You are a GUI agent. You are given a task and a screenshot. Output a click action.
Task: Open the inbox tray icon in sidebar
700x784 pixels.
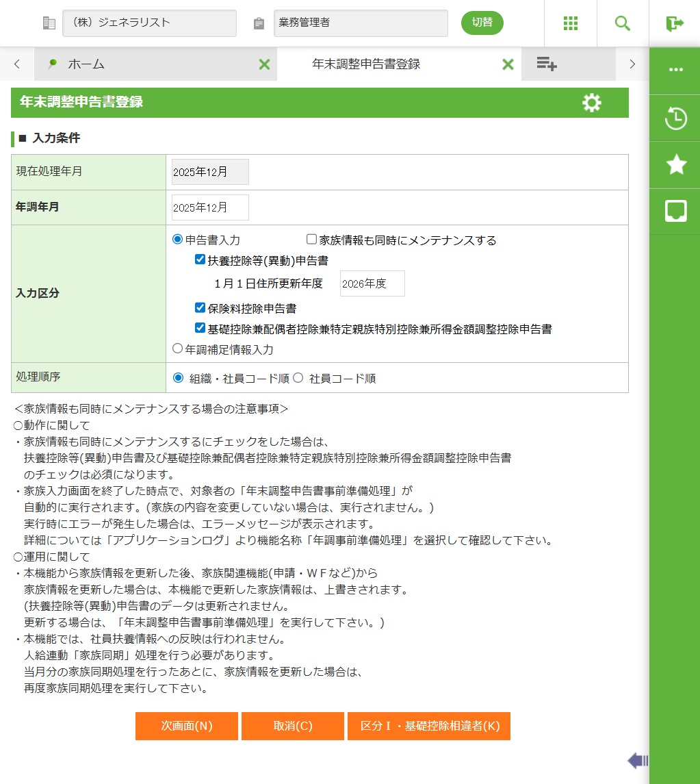[x=675, y=211]
